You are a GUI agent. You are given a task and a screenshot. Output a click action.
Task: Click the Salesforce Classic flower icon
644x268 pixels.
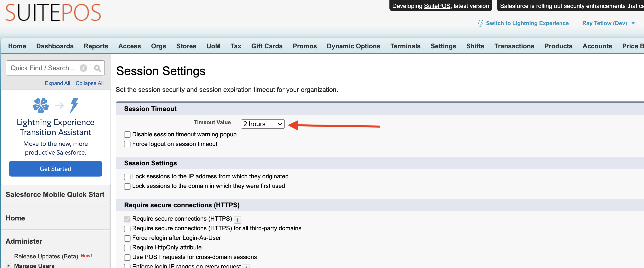pyautogui.click(x=41, y=105)
